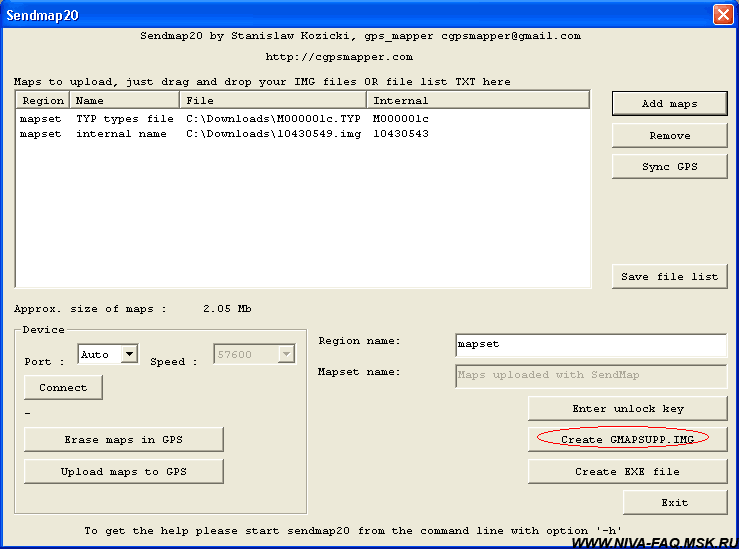Sort list by Region column header
Viewport: 739px width, 549px height.
click(x=43, y=100)
